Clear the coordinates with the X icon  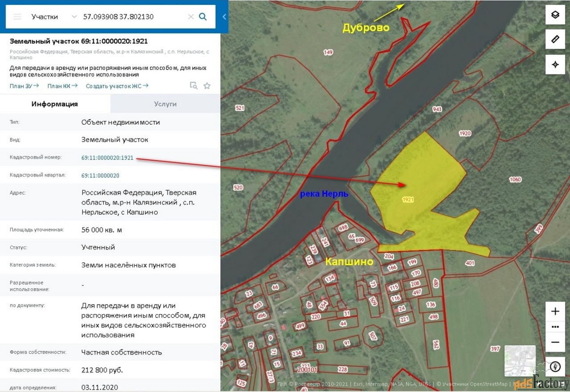pyautogui.click(x=191, y=17)
